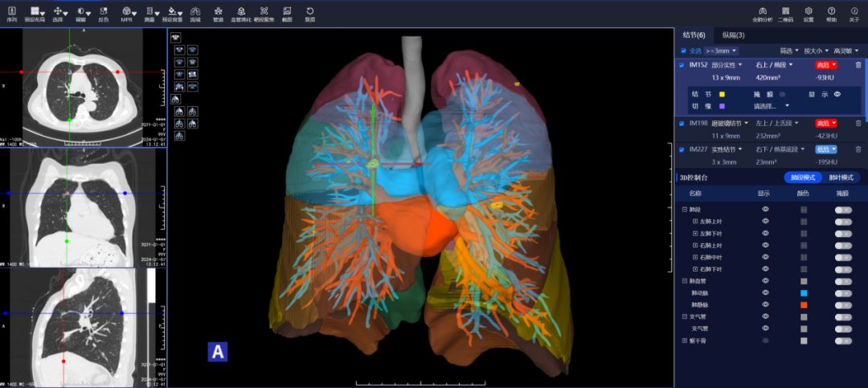Expand the 左肺上叶 tree node
This screenshot has width=868, height=388.
coord(695,222)
